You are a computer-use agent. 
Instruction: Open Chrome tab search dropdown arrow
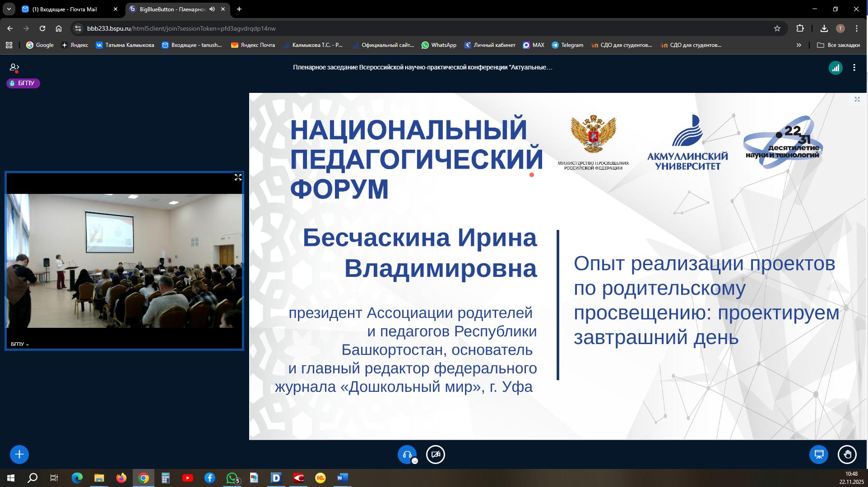(x=9, y=9)
